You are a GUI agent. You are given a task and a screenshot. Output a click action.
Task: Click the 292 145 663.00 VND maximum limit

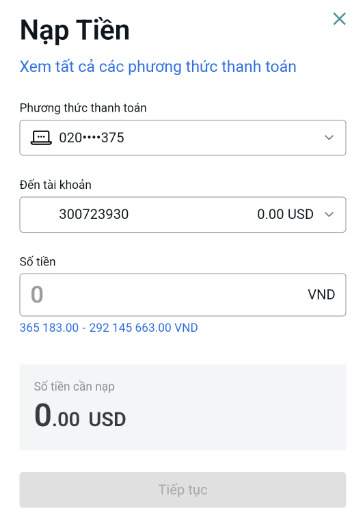pyautogui.click(x=143, y=328)
